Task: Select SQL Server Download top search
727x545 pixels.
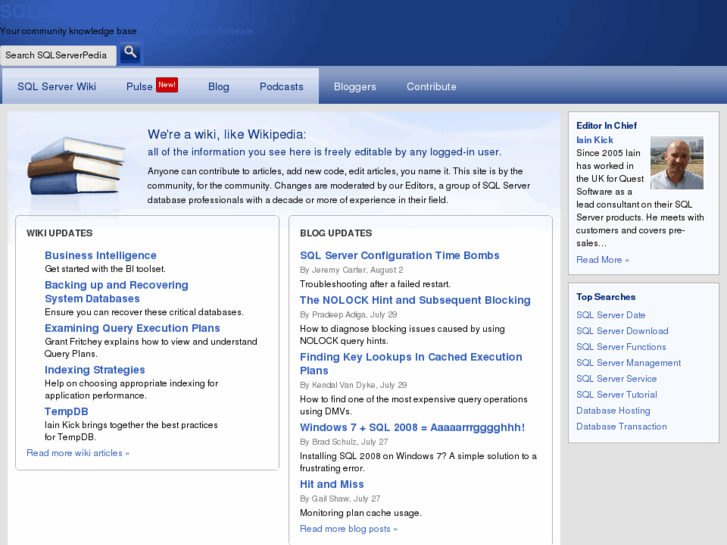Action: (x=622, y=331)
